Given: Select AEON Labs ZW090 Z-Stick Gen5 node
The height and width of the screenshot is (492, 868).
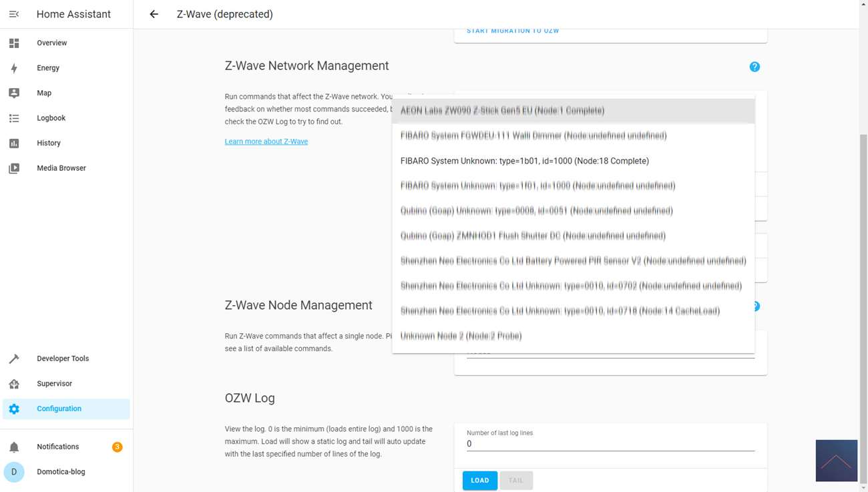Looking at the screenshot, I should tap(574, 111).
